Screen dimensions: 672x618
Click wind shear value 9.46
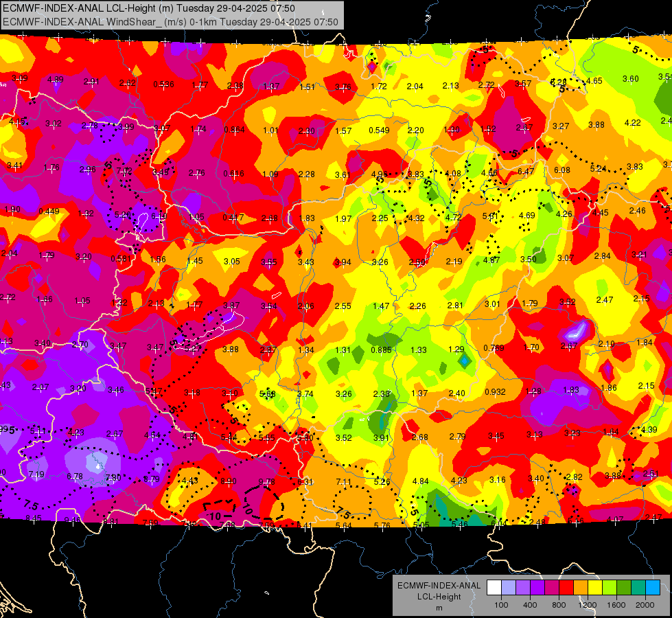pos(72,520)
